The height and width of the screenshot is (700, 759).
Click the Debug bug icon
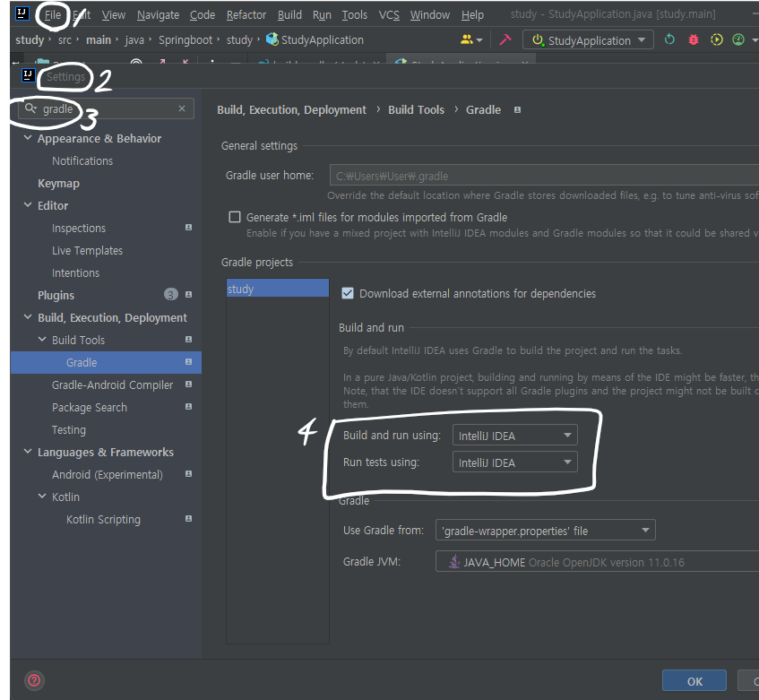[x=694, y=39]
